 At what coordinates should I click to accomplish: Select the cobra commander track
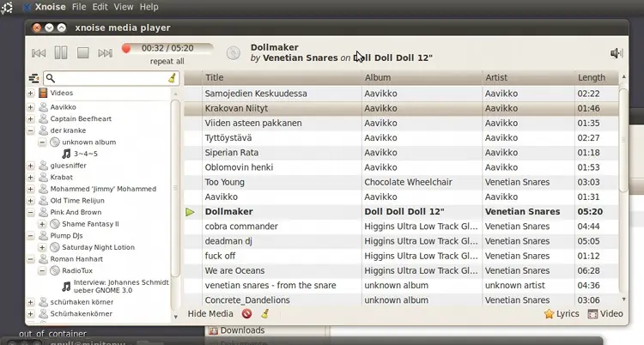[401, 227]
